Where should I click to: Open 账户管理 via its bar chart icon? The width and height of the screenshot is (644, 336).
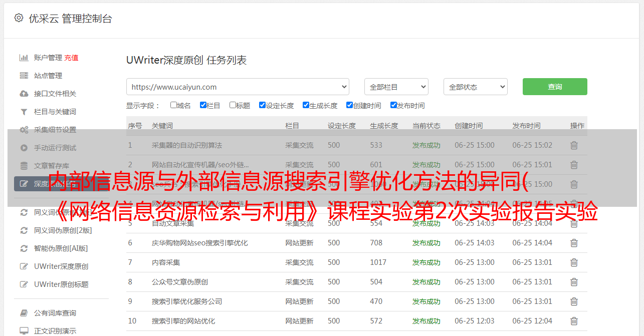pos(24,58)
